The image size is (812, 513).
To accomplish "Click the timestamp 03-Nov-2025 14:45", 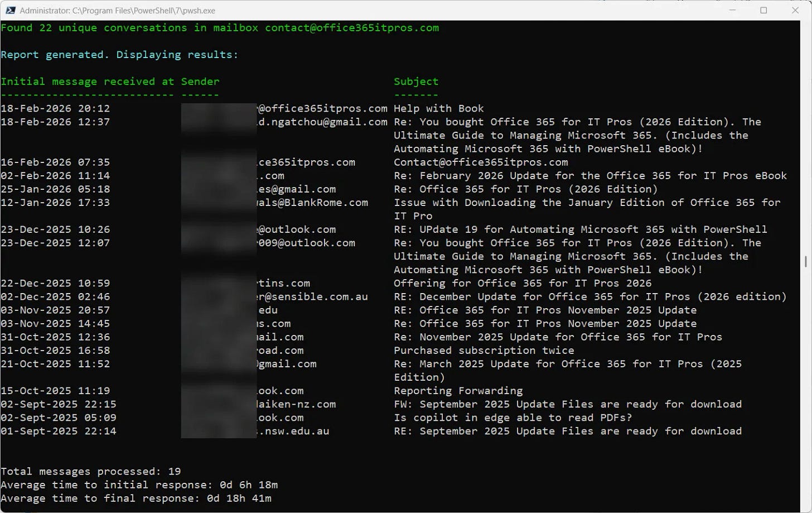I will click(x=55, y=323).
